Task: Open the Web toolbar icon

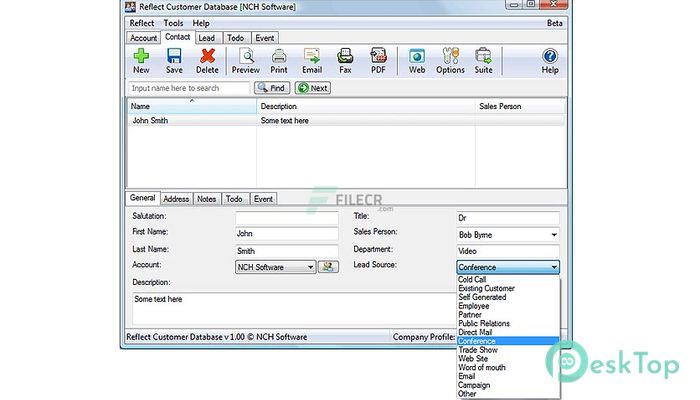Action: 417,61
